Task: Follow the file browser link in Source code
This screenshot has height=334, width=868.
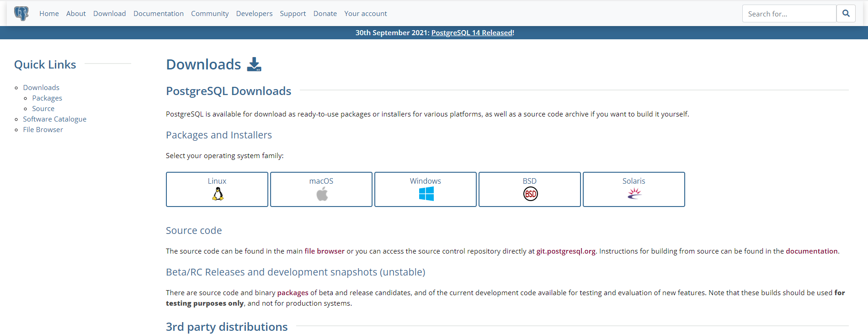Action: [325, 251]
